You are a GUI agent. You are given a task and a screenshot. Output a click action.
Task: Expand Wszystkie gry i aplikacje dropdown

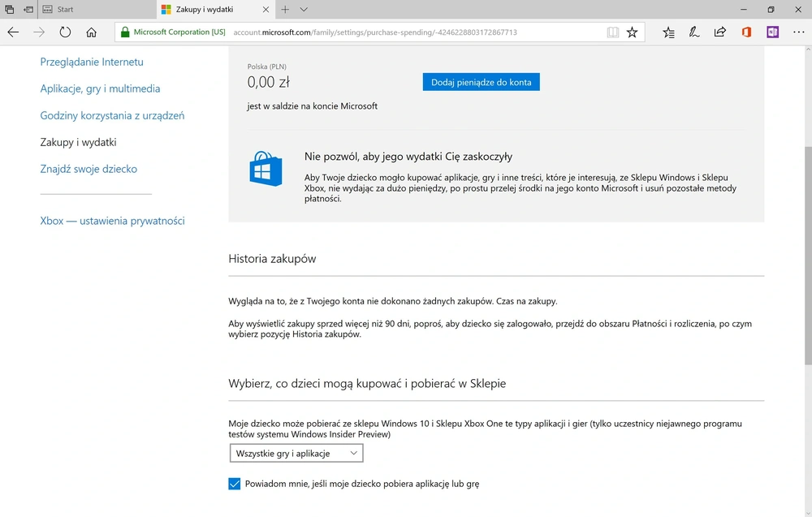pyautogui.click(x=296, y=454)
